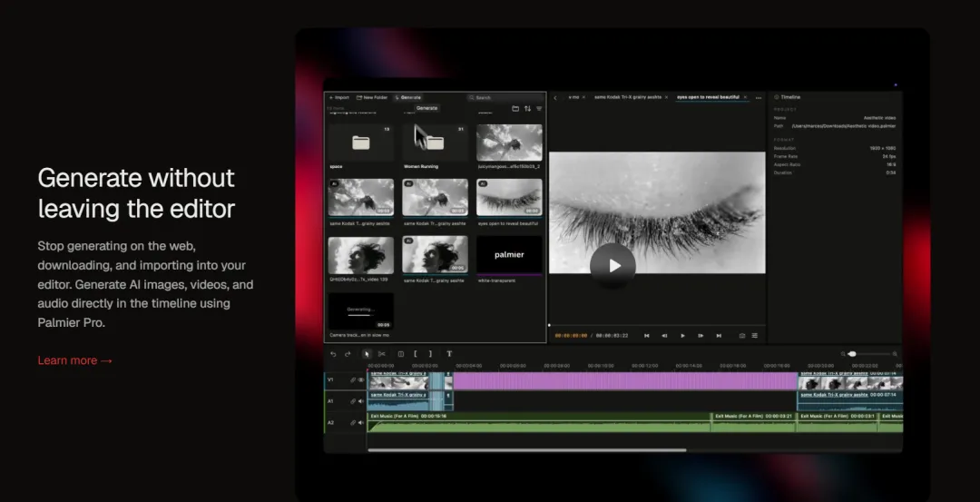Select the Text tool in timeline toolbar
The image size is (980, 502).
pyautogui.click(x=449, y=354)
